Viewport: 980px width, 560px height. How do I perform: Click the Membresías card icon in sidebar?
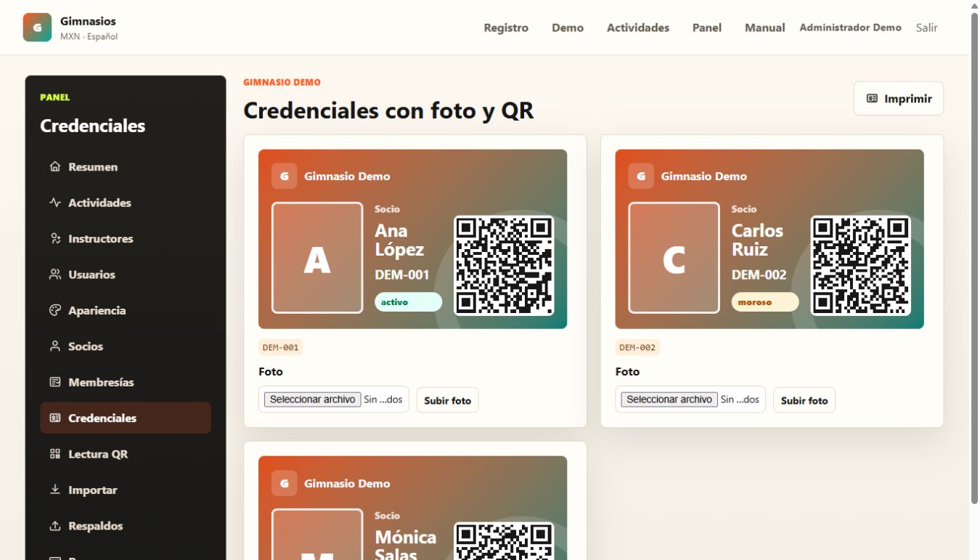[55, 382]
